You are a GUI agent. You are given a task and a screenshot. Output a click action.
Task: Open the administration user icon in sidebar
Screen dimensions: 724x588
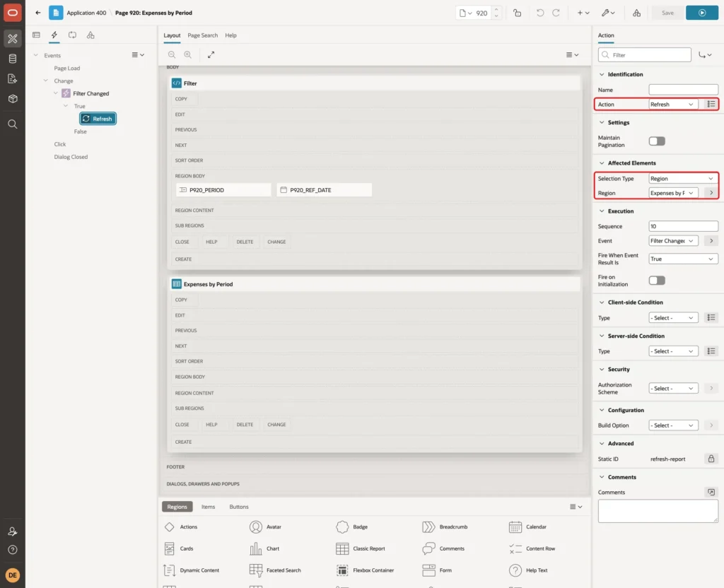[13, 531]
